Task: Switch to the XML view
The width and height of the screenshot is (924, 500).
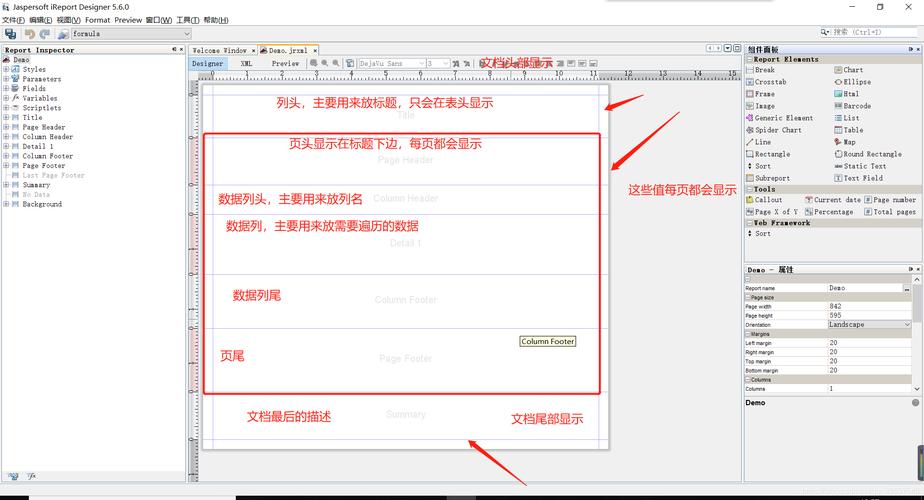Action: click(x=246, y=63)
